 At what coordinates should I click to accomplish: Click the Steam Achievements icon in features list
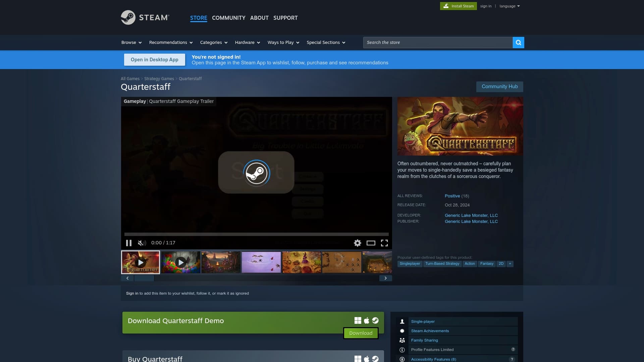pos(402,331)
